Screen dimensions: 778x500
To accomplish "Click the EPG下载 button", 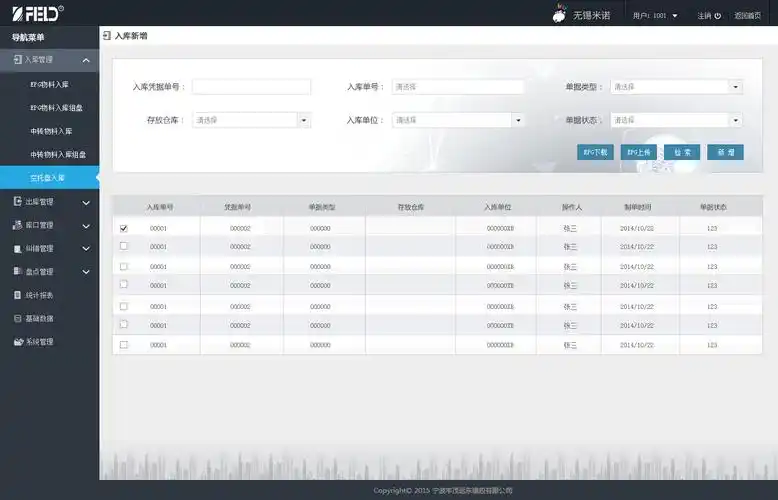I will click(x=595, y=152).
